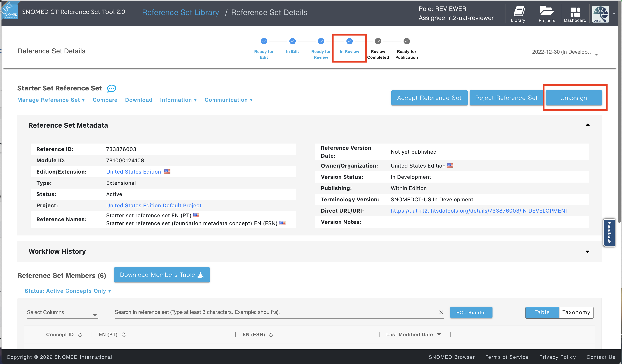Click the Reference Set Members (6) heading

click(62, 275)
